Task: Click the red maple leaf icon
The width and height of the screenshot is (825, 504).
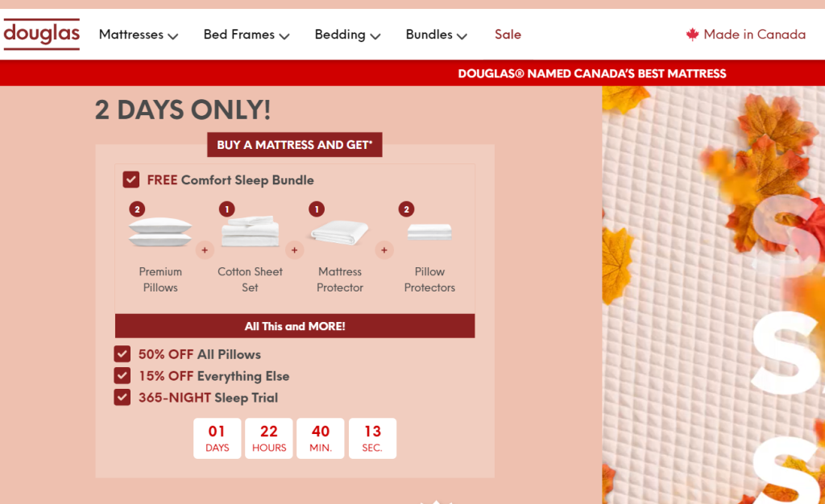Action: click(692, 35)
